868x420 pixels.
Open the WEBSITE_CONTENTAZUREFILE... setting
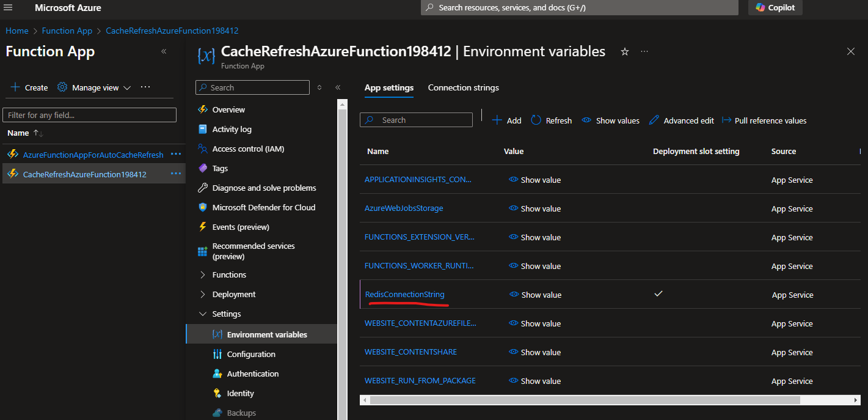pyautogui.click(x=420, y=323)
